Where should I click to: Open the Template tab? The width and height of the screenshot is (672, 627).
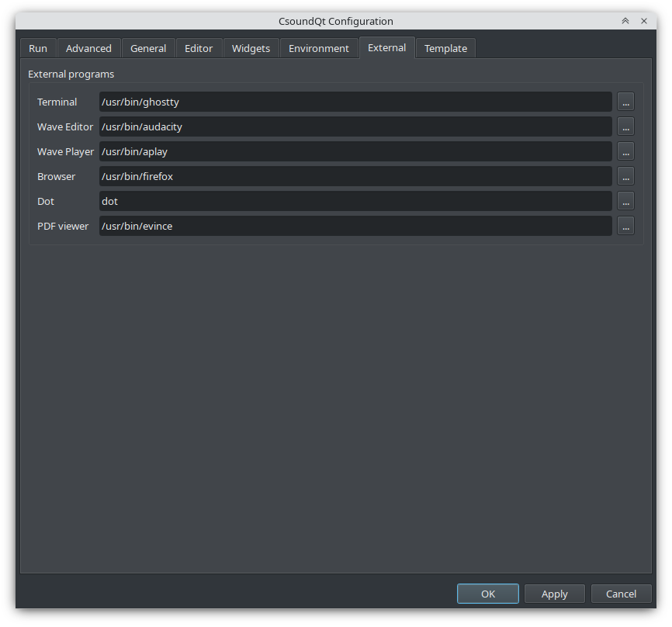[x=445, y=48]
